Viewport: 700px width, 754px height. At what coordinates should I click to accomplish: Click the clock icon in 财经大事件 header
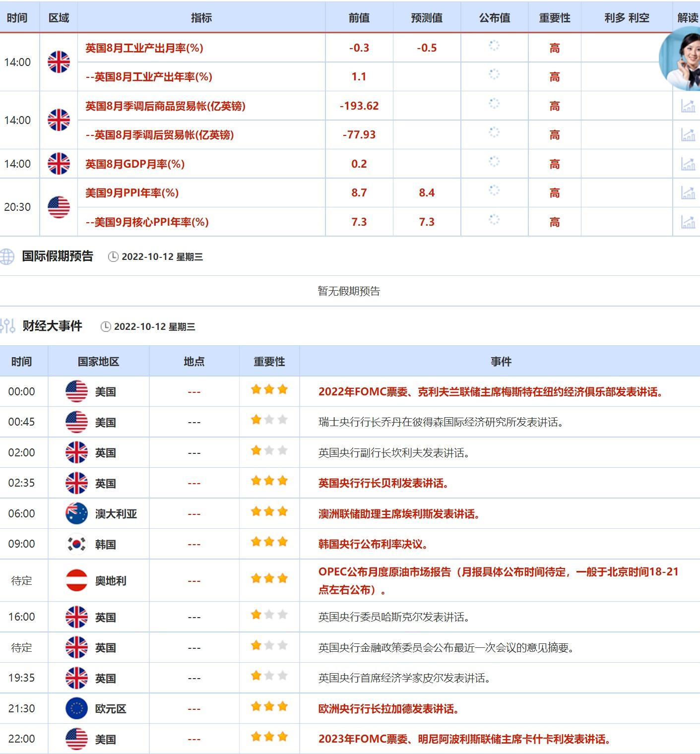pyautogui.click(x=106, y=326)
